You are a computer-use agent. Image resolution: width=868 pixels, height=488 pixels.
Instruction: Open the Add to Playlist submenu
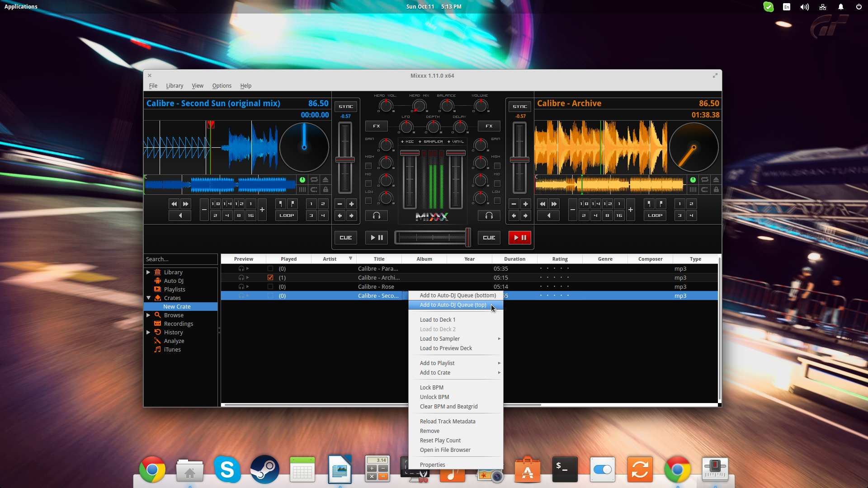coord(456,363)
